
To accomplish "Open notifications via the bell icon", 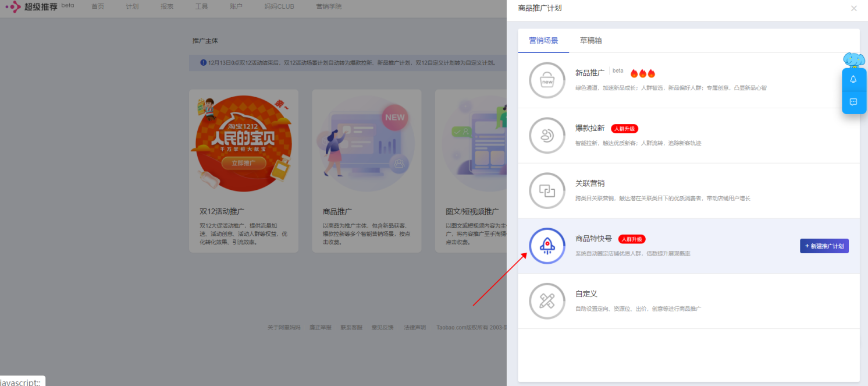I will 853,79.
